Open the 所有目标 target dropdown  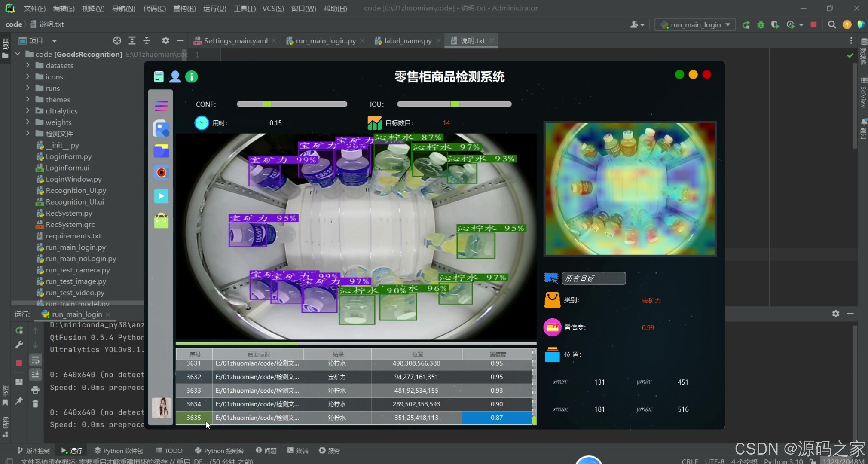[593, 278]
